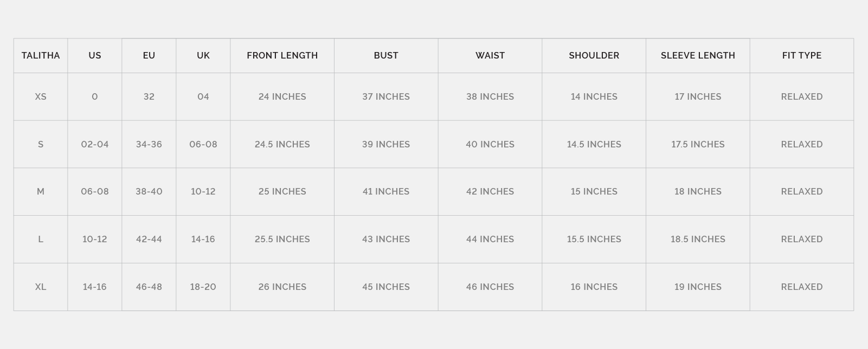Select the 15.5 INCHES shoulder cell
Image resolution: width=868 pixels, height=349 pixels.
point(594,239)
